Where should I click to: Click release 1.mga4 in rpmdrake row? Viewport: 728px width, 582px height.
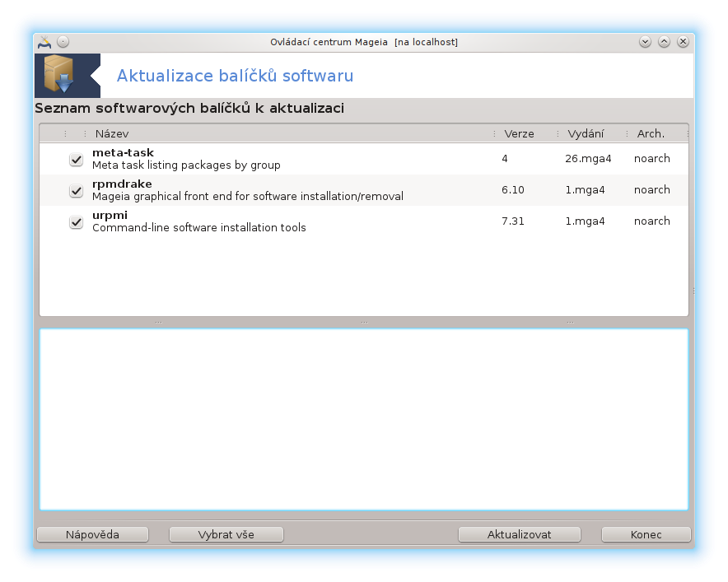tap(585, 190)
